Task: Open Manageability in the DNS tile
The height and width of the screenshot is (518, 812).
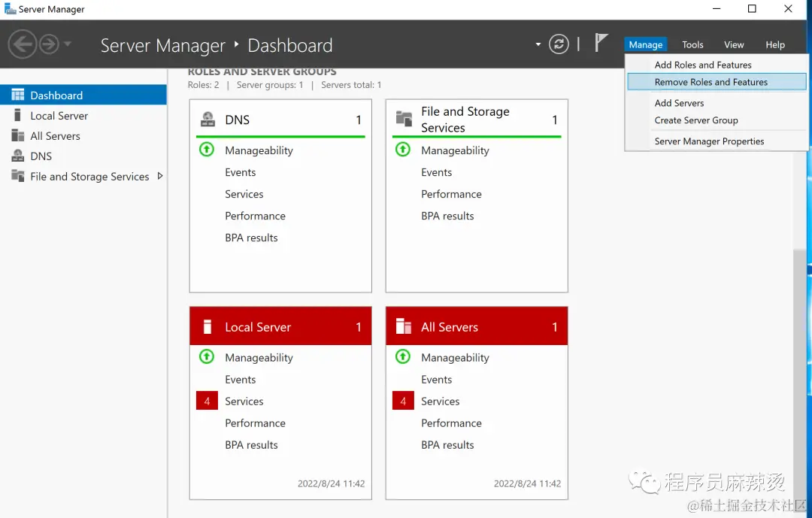Action: (x=259, y=150)
